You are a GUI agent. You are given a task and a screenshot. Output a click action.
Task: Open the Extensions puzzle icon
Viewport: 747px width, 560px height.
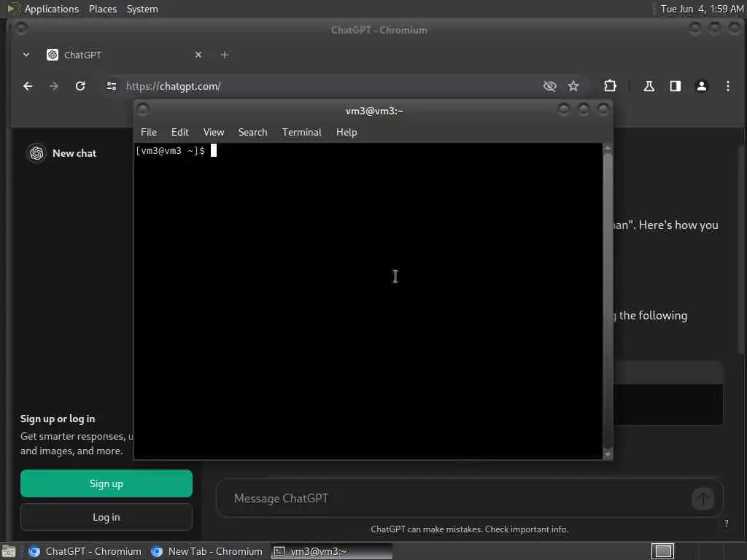coord(610,86)
